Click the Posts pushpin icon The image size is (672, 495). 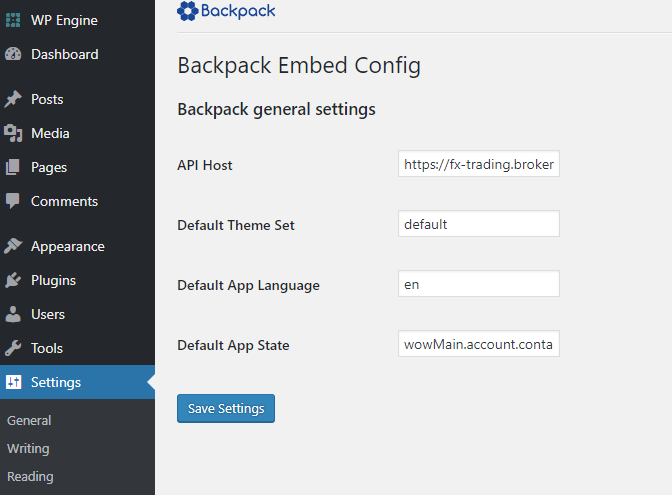click(13, 99)
